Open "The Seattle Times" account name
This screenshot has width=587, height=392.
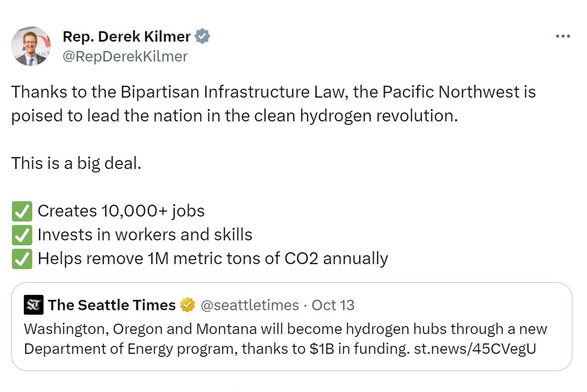112,305
